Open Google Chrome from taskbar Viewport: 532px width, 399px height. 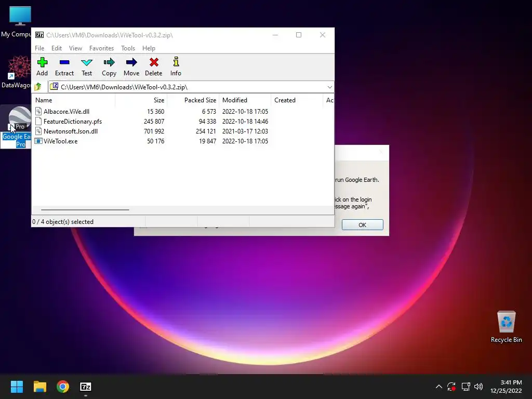pyautogui.click(x=63, y=387)
